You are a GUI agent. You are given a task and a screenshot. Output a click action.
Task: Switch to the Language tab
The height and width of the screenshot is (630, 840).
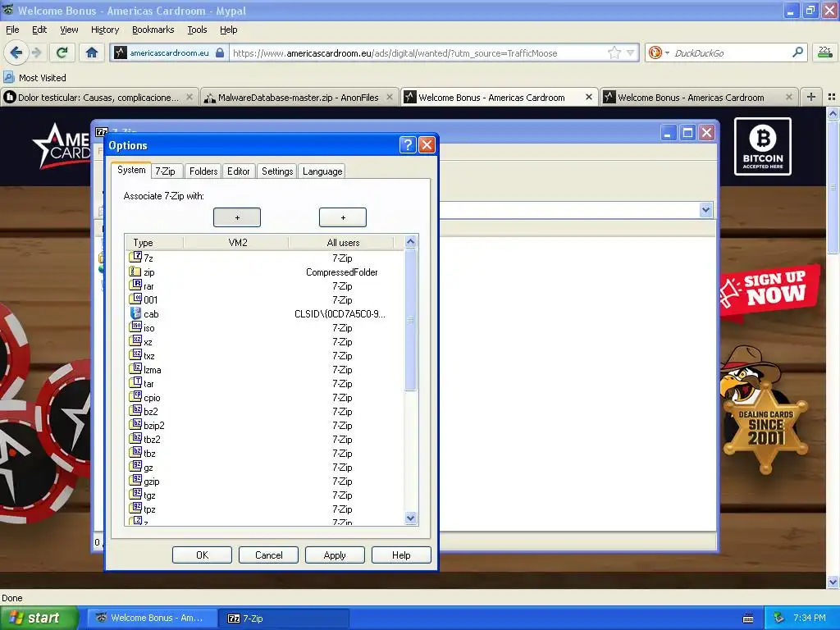click(322, 171)
